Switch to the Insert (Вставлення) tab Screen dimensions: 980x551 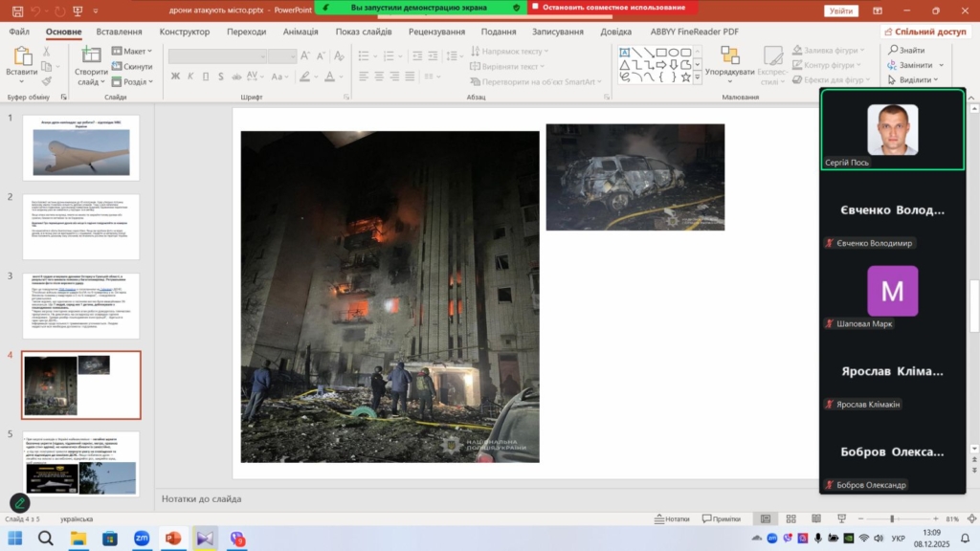119,32
